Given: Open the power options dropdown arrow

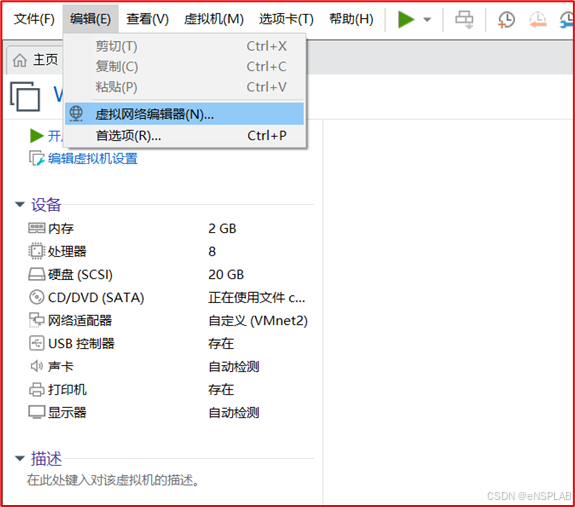Looking at the screenshot, I should 427,19.
